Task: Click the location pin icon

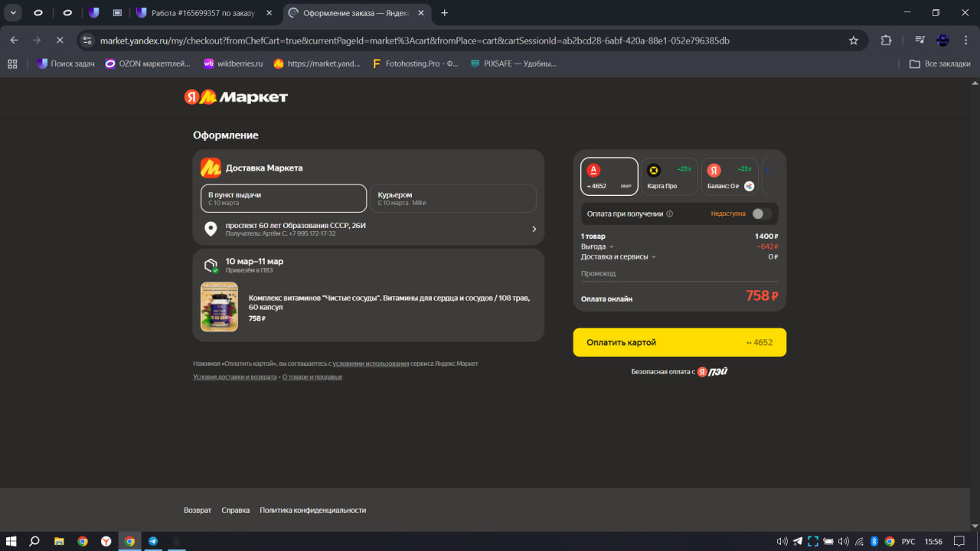Action: click(x=211, y=229)
